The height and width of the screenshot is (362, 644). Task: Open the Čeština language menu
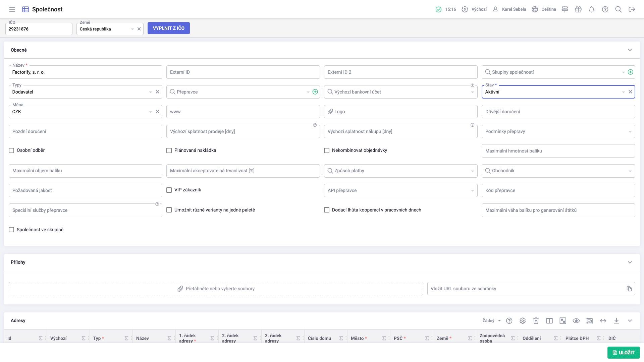(544, 9)
